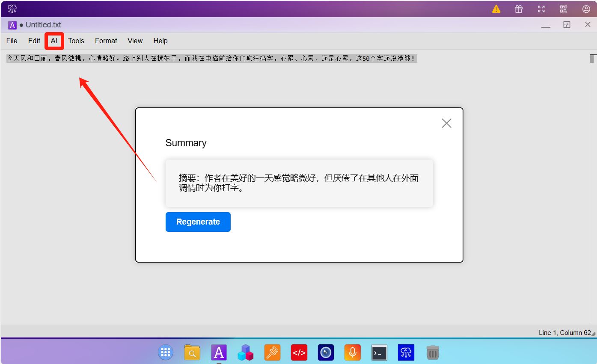The image size is (597, 364).
Task: Enter fullscreen with the expand arrows icon
Action: click(541, 9)
